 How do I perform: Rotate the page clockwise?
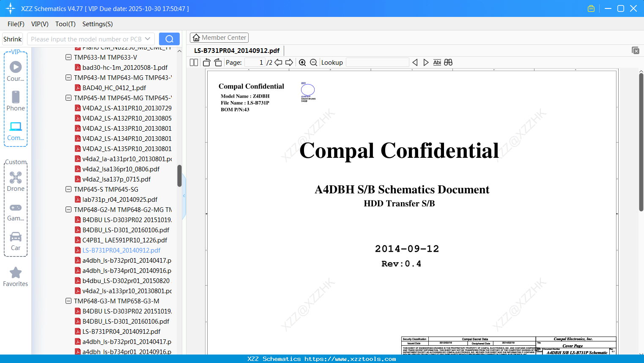tap(218, 63)
